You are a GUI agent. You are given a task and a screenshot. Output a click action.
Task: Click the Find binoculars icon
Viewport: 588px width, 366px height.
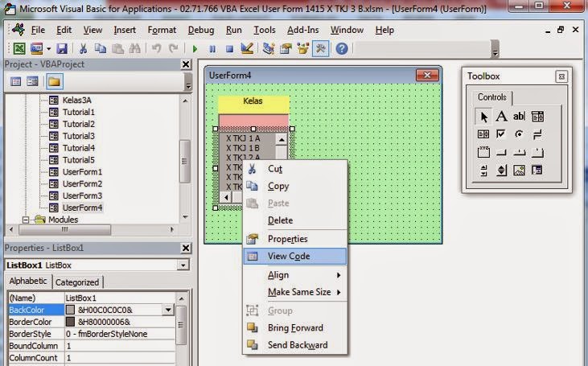tap(134, 49)
